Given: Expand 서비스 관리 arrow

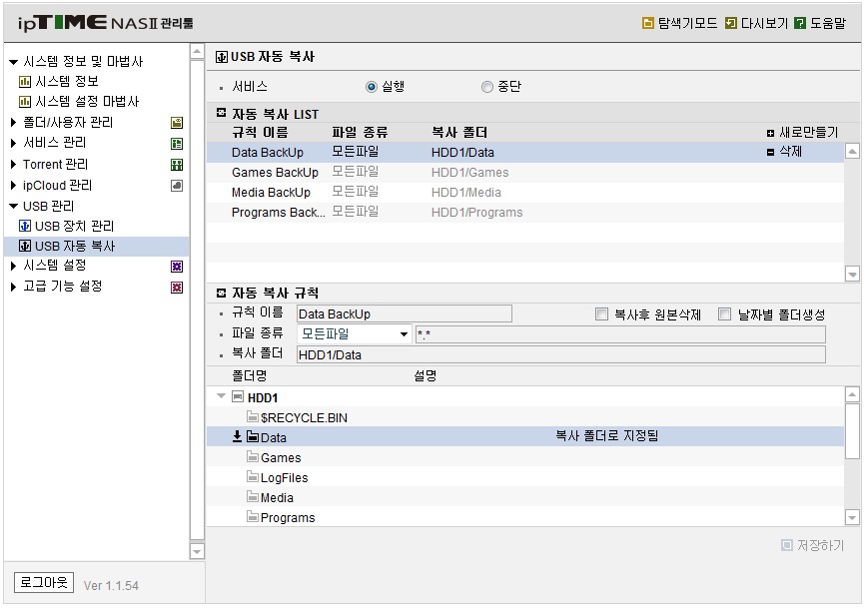Looking at the screenshot, I should pos(13,143).
